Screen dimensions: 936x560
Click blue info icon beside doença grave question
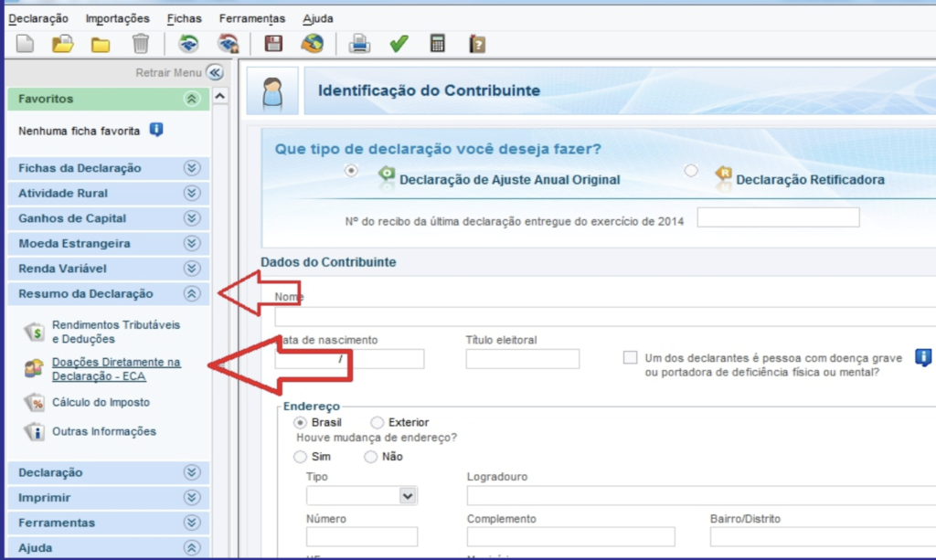923,357
